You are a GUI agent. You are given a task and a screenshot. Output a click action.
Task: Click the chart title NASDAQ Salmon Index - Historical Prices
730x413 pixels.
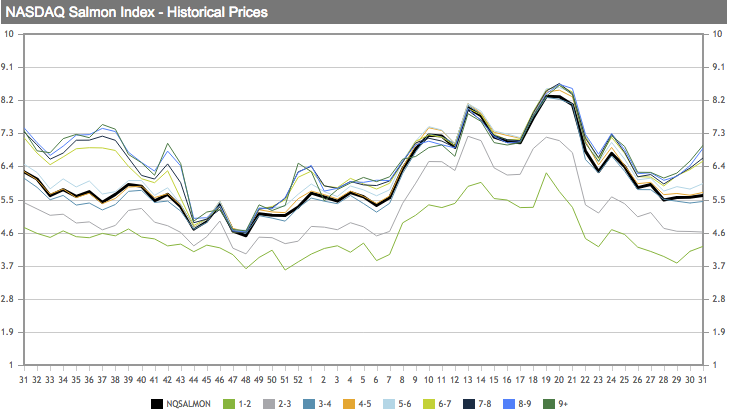click(x=136, y=12)
